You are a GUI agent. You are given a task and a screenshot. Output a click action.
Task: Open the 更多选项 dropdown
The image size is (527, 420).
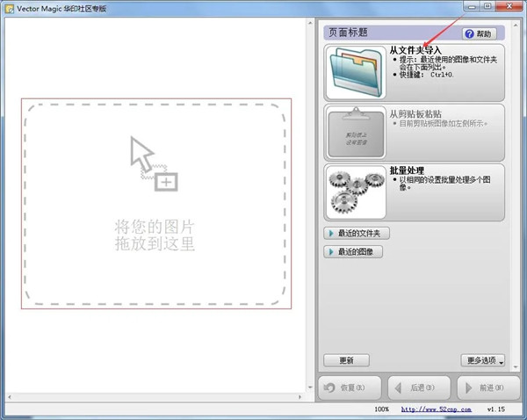point(483,360)
